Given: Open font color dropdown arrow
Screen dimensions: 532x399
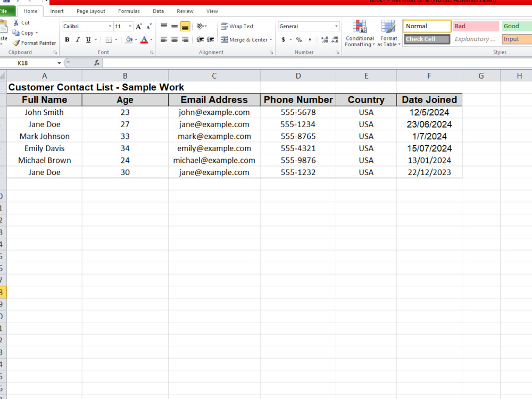Looking at the screenshot, I should pos(151,40).
